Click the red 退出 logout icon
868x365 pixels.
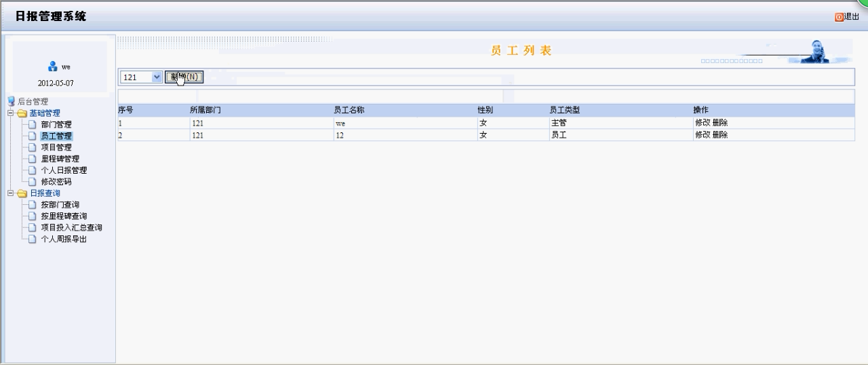[x=839, y=17]
